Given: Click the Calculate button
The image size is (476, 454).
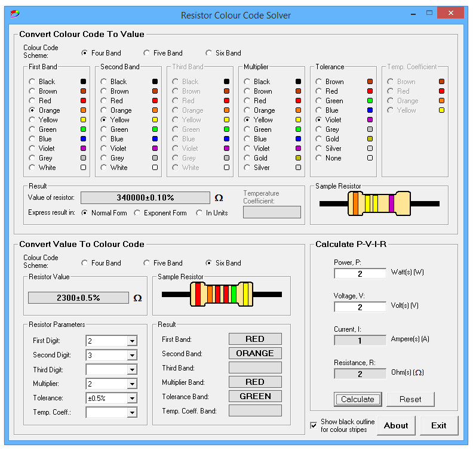Looking at the screenshot, I should [358, 399].
